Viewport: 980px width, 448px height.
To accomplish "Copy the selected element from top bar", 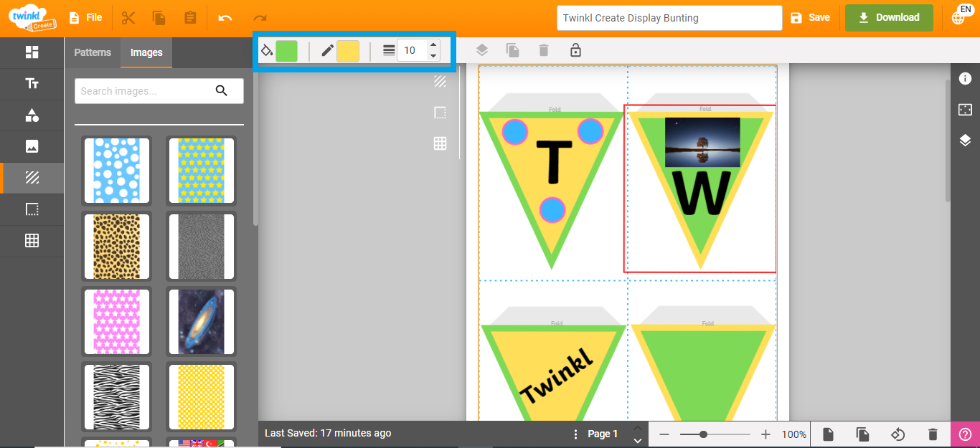I will click(159, 18).
